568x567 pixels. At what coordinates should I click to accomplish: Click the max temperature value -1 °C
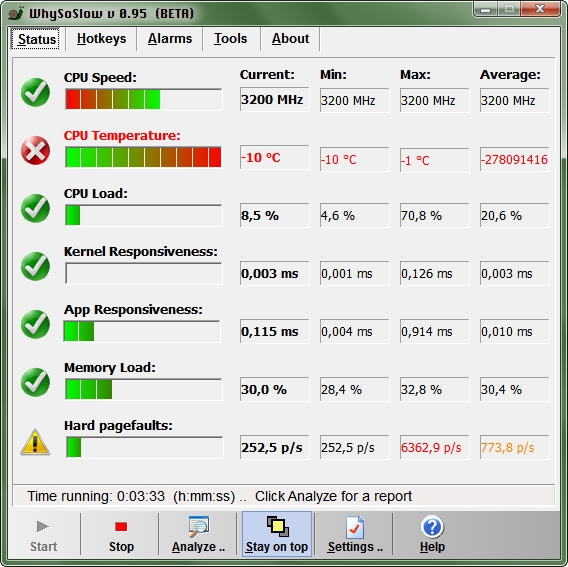434,159
